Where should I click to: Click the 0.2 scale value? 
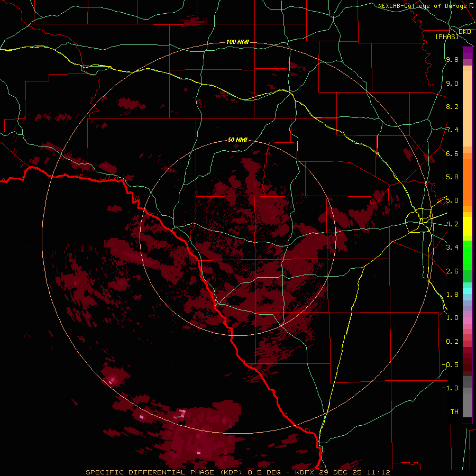[452, 342]
